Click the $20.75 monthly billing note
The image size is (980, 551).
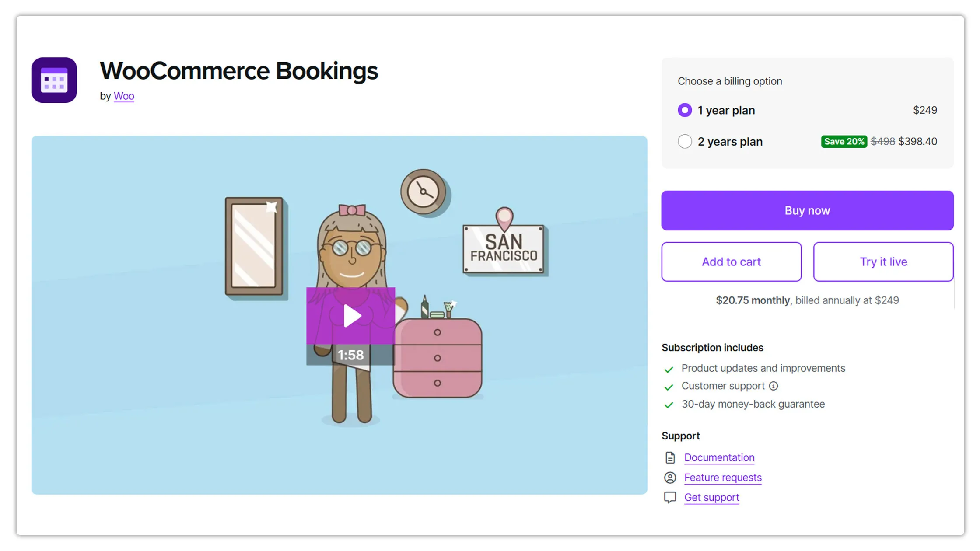[x=807, y=300]
